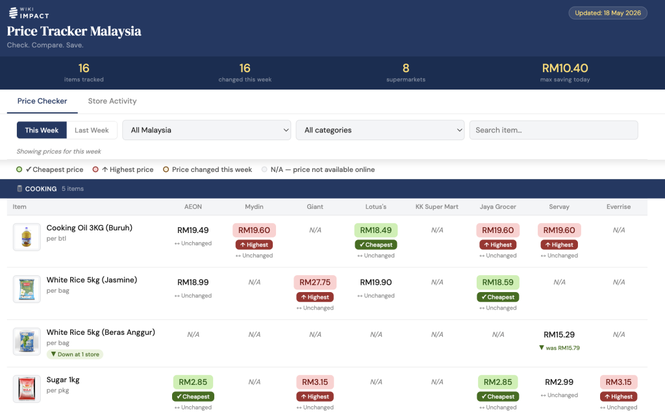Click the was RM15.79 price-drop note
The height and width of the screenshot is (416, 665).
(x=559, y=348)
